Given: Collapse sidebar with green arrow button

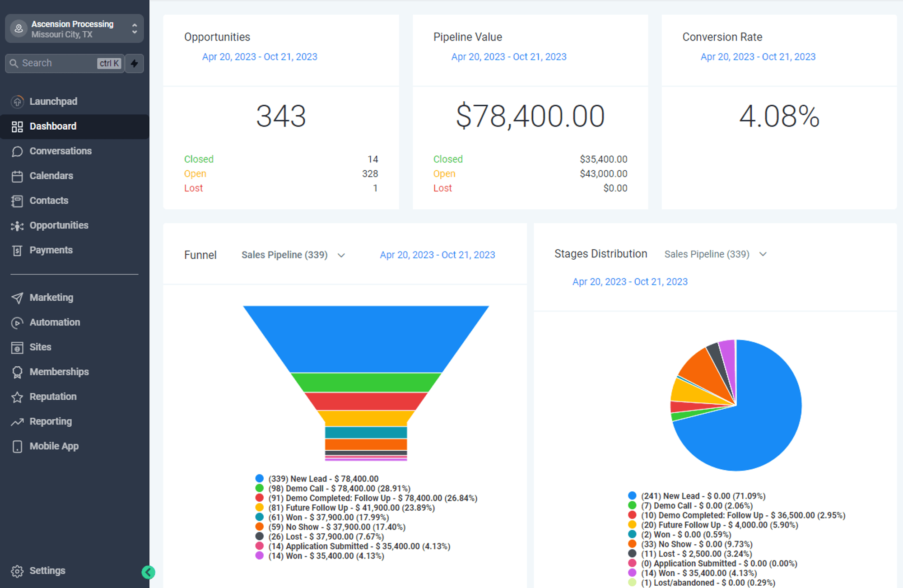Looking at the screenshot, I should [148, 572].
